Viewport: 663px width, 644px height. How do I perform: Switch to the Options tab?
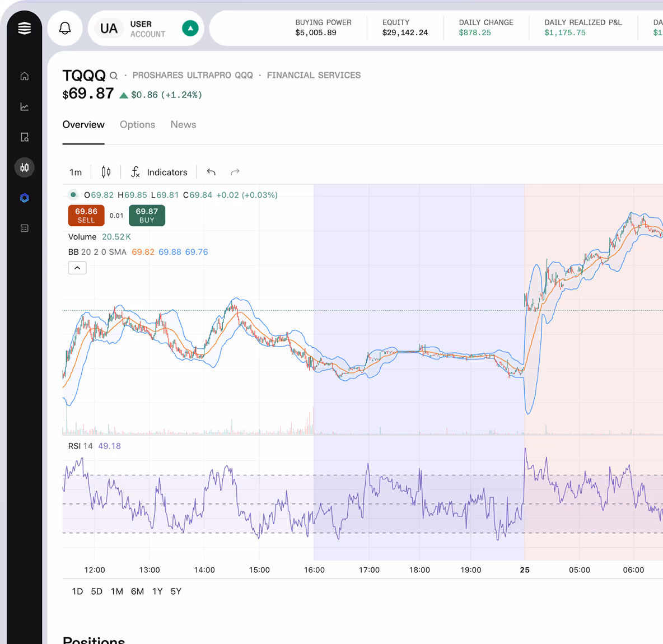pyautogui.click(x=137, y=125)
